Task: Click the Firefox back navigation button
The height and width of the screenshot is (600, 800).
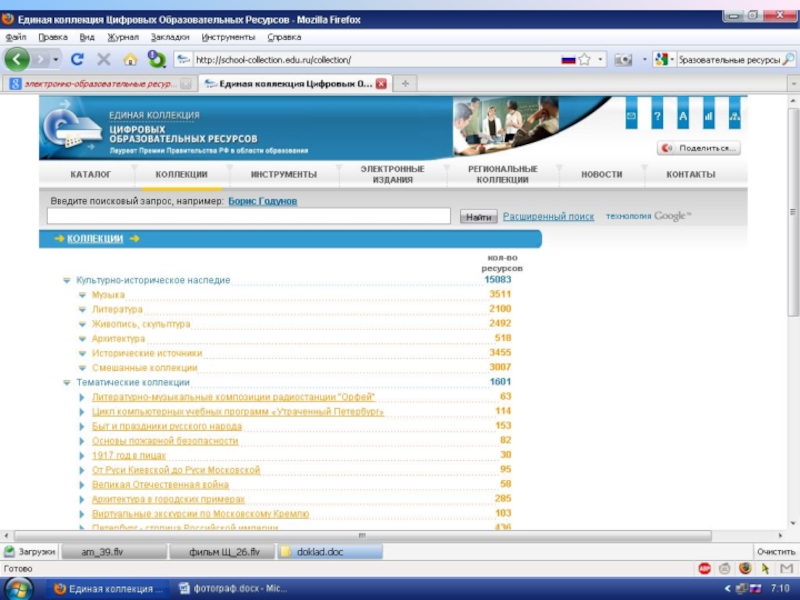Action: click(x=18, y=60)
